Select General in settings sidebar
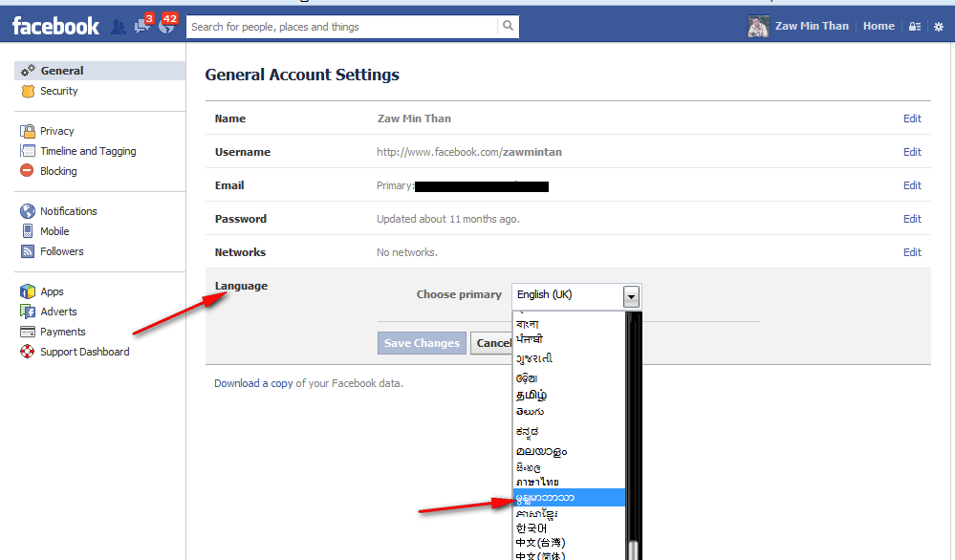Screen dimensions: 955x560 point(99,71)
